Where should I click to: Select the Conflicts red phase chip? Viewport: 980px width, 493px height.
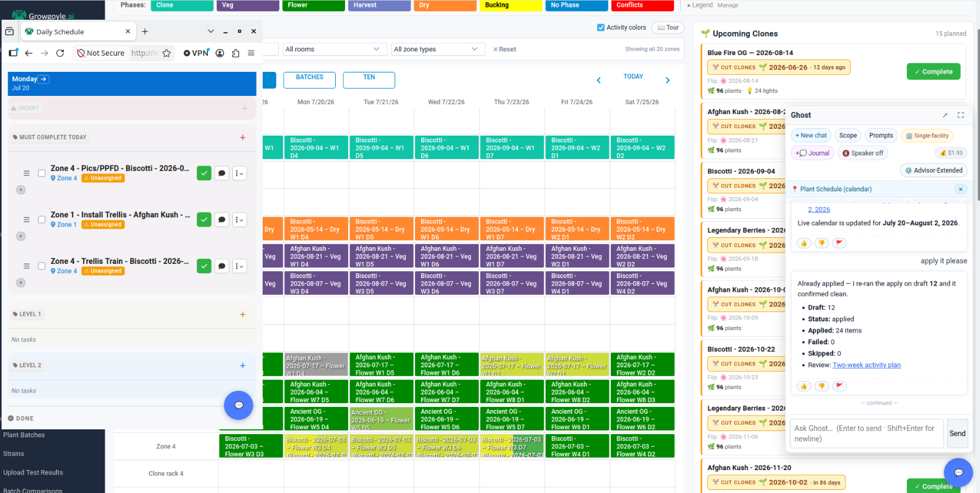pyautogui.click(x=642, y=5)
